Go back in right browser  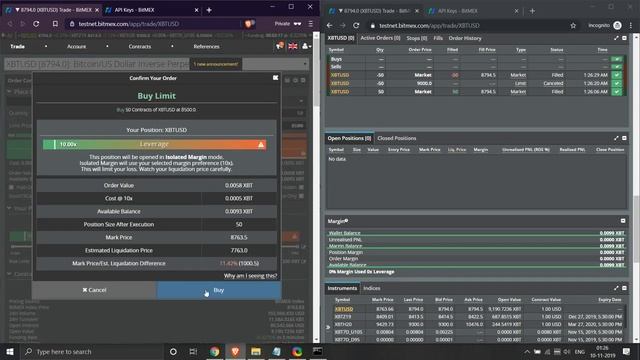click(329, 25)
